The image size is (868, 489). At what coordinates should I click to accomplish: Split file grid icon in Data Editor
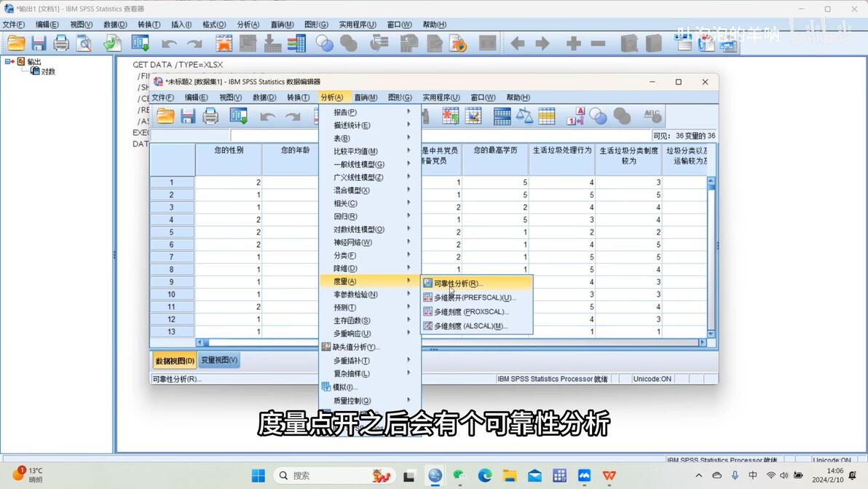[502, 117]
